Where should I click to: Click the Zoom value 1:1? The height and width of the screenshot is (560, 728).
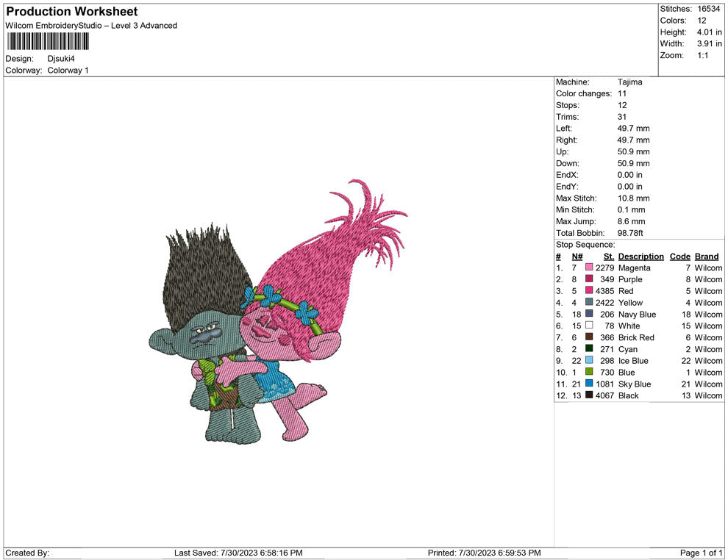point(702,55)
